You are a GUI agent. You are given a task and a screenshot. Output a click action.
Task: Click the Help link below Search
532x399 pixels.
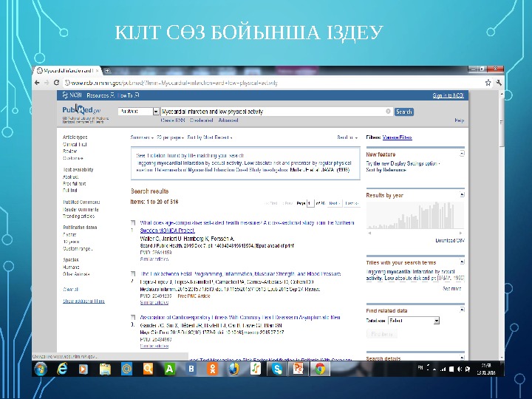coord(460,120)
